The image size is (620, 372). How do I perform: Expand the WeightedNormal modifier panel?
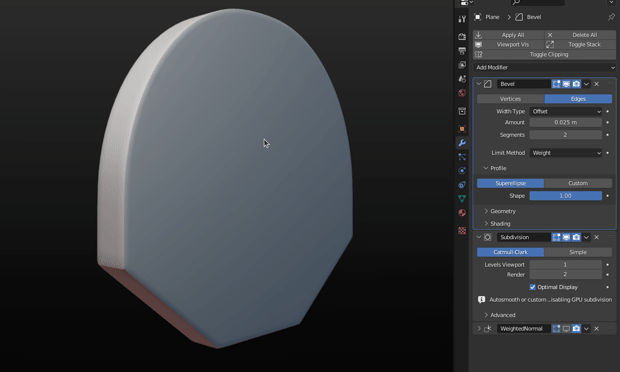pyautogui.click(x=479, y=329)
